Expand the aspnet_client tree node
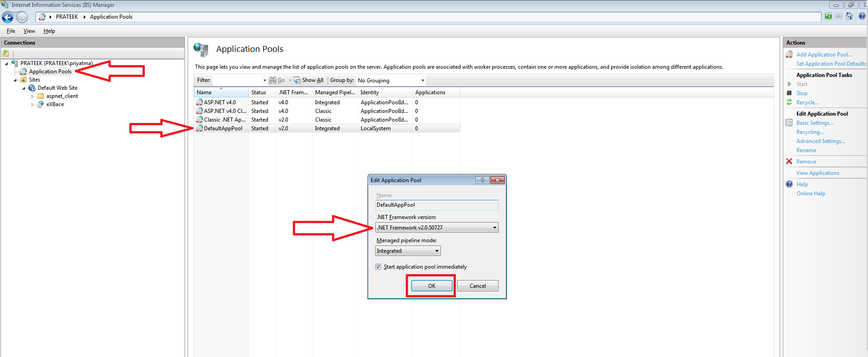Screen dimensions: 868x357 click(32, 97)
